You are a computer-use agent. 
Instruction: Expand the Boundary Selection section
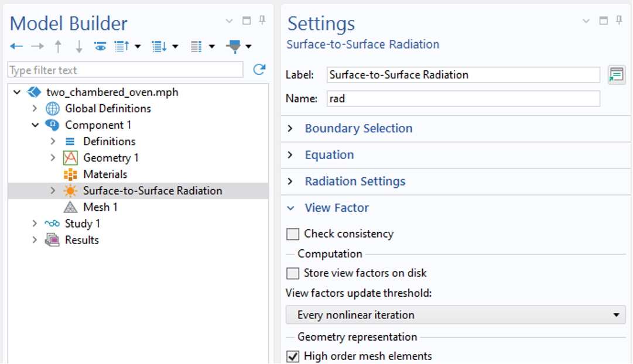[358, 128]
